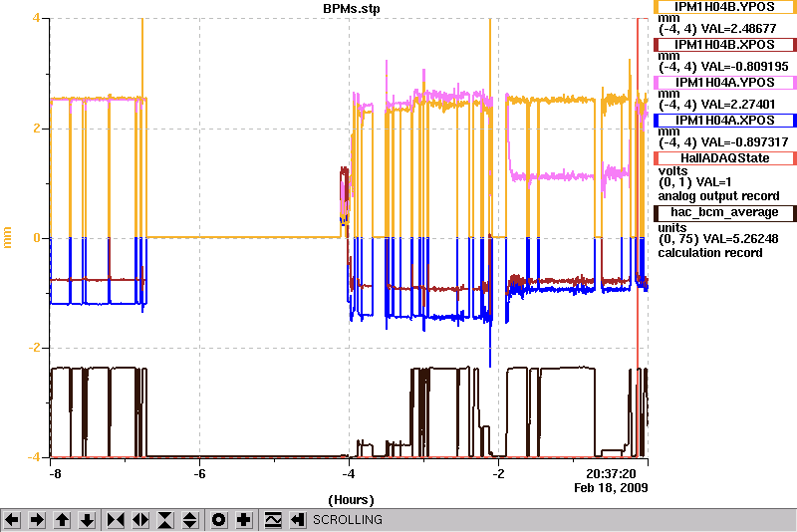Click the auto-scale waveform button
The width and height of the screenshot is (797, 532).
click(x=273, y=520)
